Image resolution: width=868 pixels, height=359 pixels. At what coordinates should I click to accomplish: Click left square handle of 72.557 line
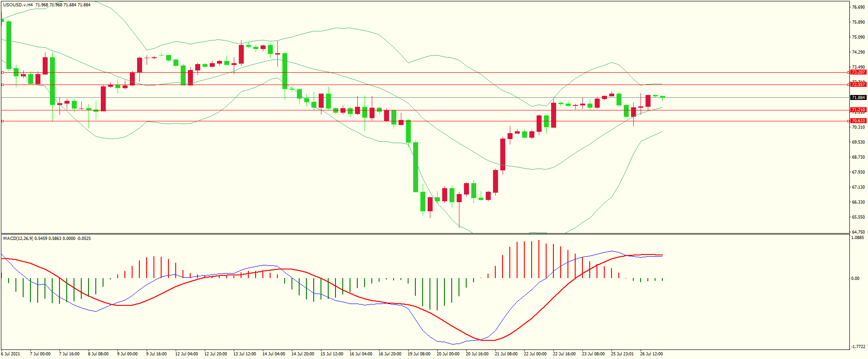pos(3,85)
